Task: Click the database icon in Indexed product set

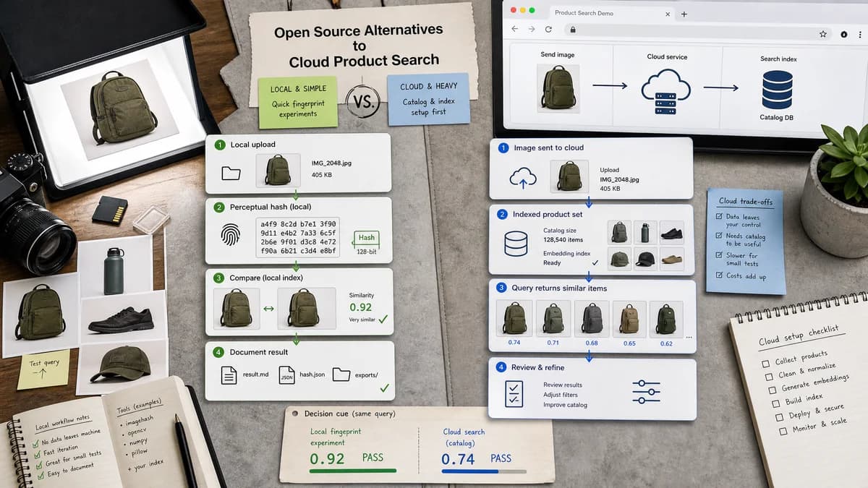Action: pos(516,244)
